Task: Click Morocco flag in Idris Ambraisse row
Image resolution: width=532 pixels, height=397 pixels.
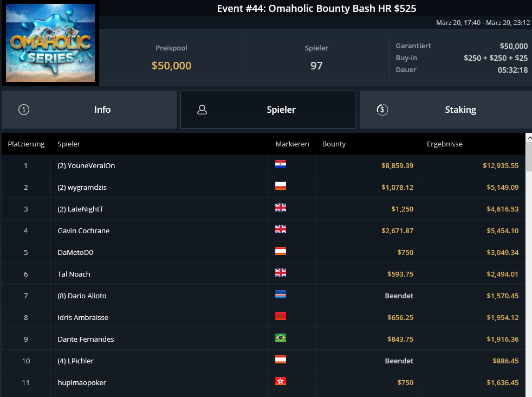Action: (x=281, y=316)
